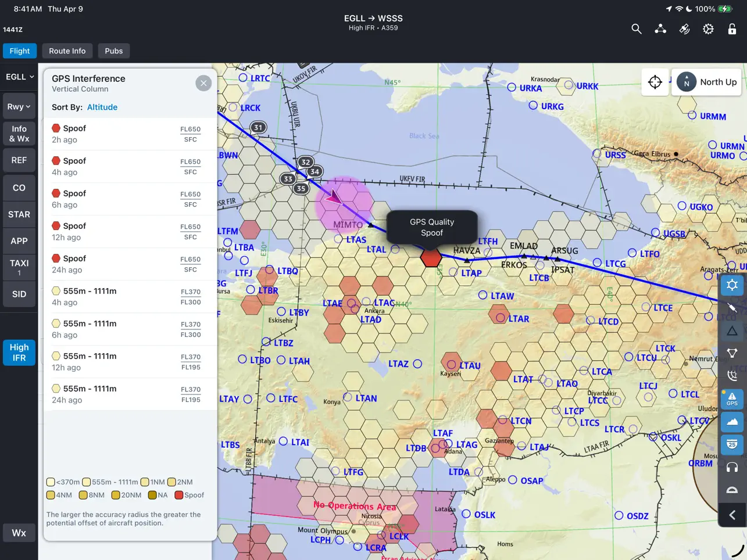
Task: Click the OSAP airport circle symbol
Action: [x=513, y=480]
